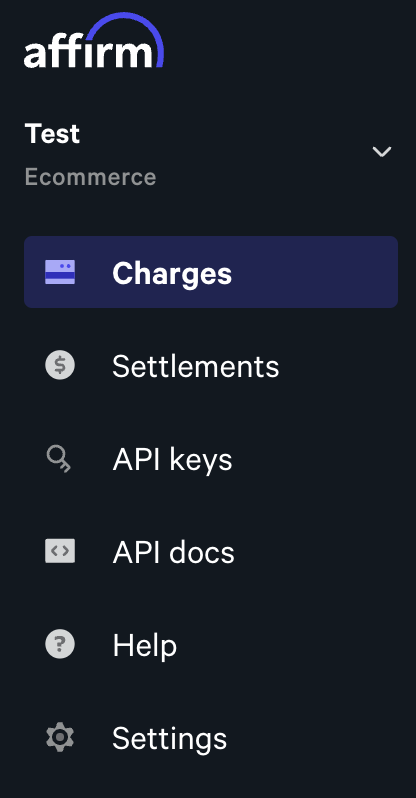Click the Affirm logo

point(94,41)
